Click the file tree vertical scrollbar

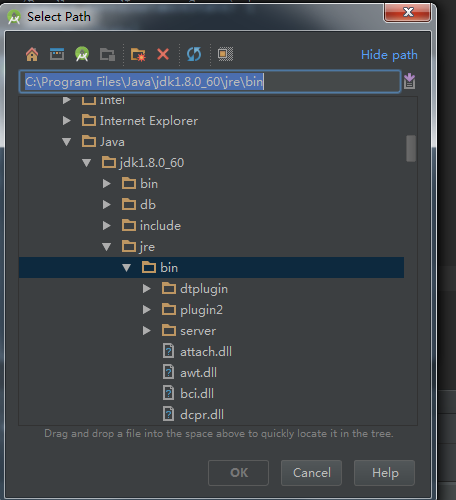pyautogui.click(x=411, y=148)
